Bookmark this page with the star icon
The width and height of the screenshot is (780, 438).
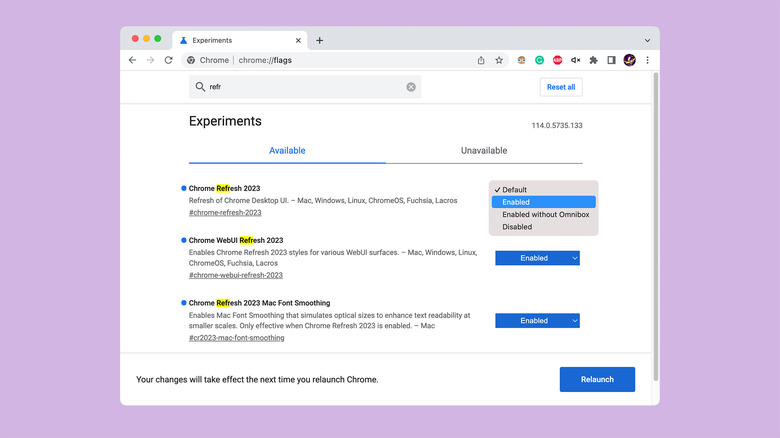tap(499, 60)
